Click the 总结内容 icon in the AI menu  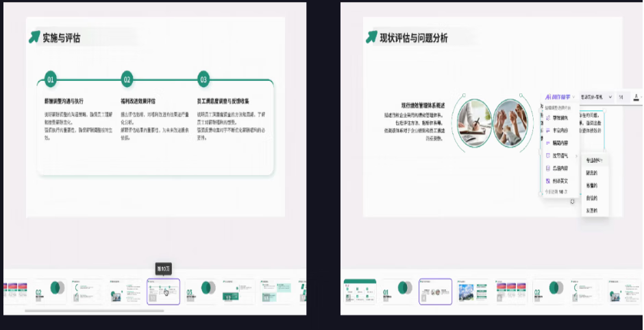[x=548, y=168]
